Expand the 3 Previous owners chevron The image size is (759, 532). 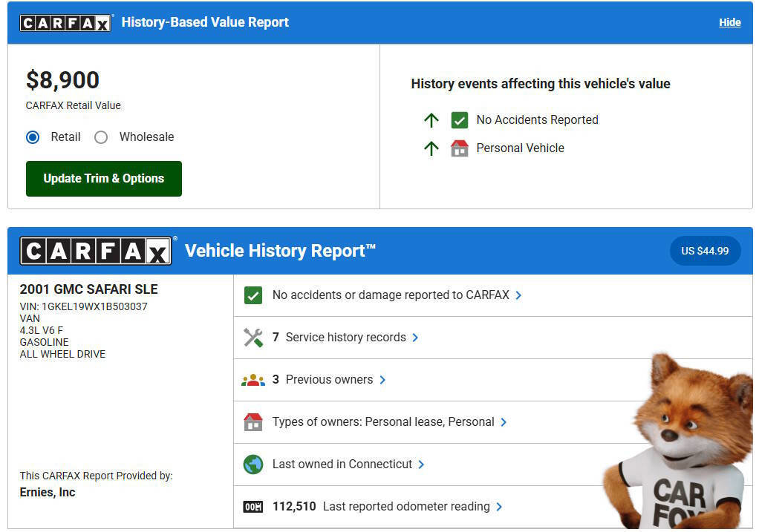coord(382,380)
